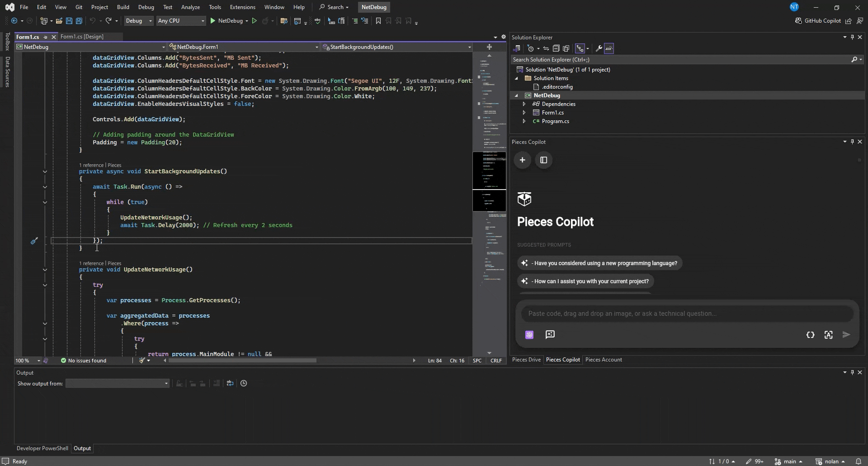Screen dimensions: 868x466
Task: Click Show All Files icon in Solution Explorer
Action: click(566, 48)
